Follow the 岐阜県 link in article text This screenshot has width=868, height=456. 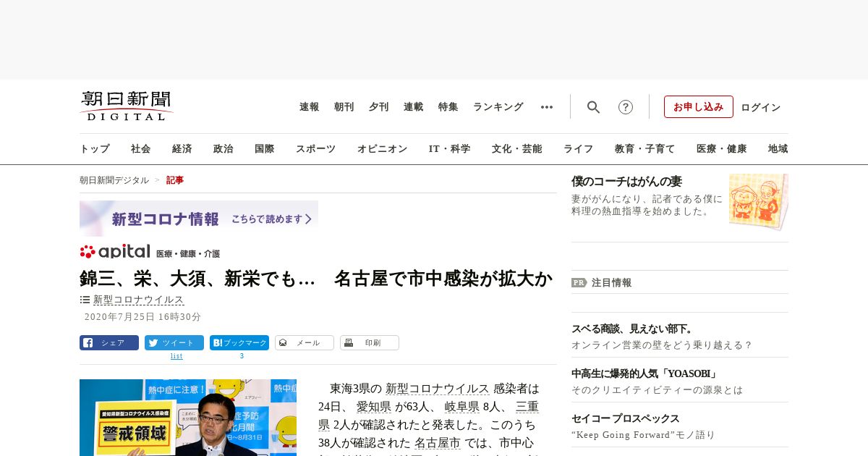tap(462, 406)
